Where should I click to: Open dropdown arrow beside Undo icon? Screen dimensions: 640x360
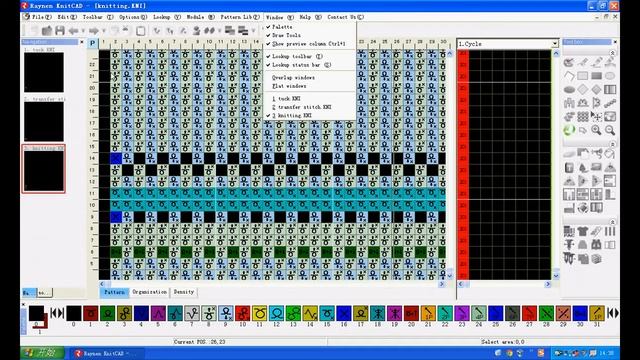click(x=83, y=31)
